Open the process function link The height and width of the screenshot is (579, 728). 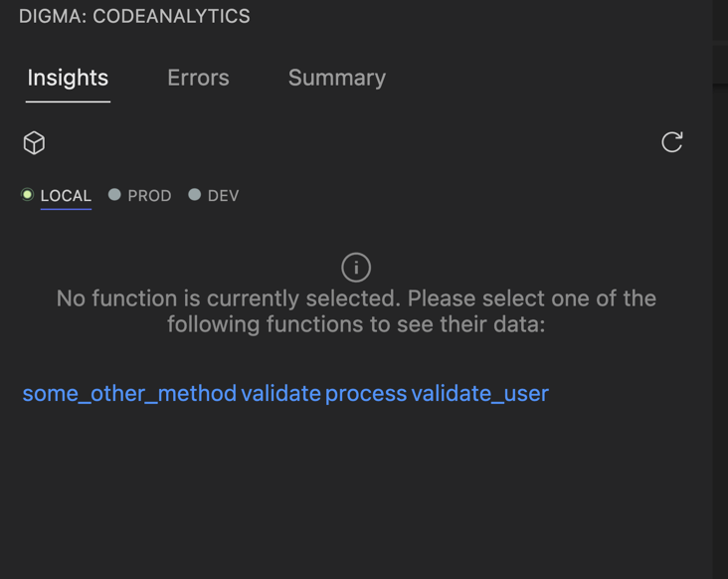(x=366, y=395)
